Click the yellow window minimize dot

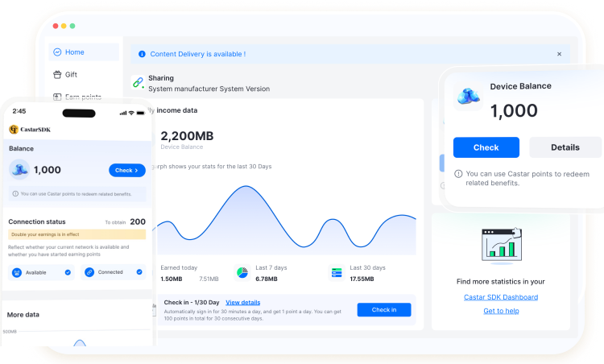tap(64, 26)
